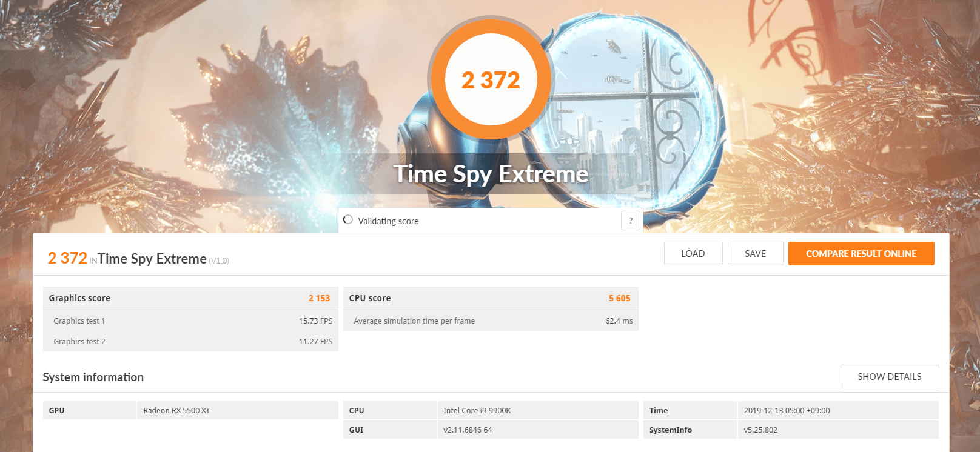980x452 pixels.
Task: Select Average simulation time per frame
Action: [414, 321]
